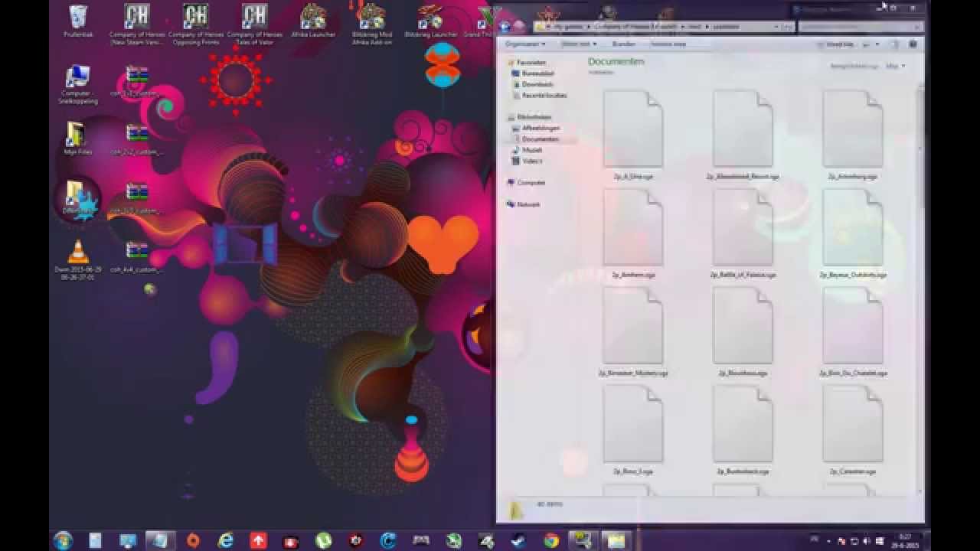The height and width of the screenshot is (551, 980).
Task: Open the Afrika Launcher desktop shortcut
Action: pos(312,21)
